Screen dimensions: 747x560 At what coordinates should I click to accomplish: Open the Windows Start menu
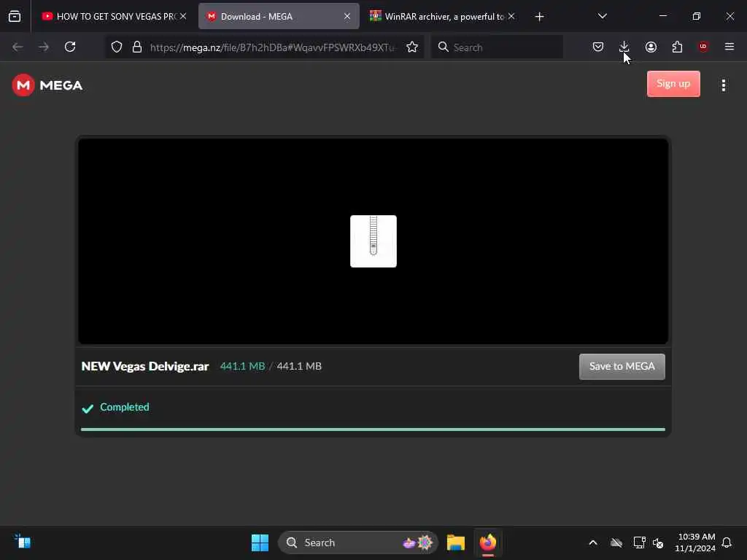click(260, 542)
